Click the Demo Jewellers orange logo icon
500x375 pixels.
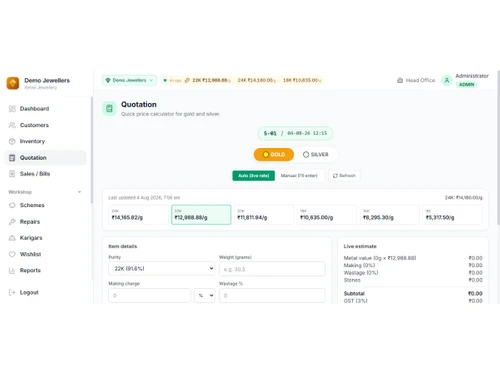(13, 83)
